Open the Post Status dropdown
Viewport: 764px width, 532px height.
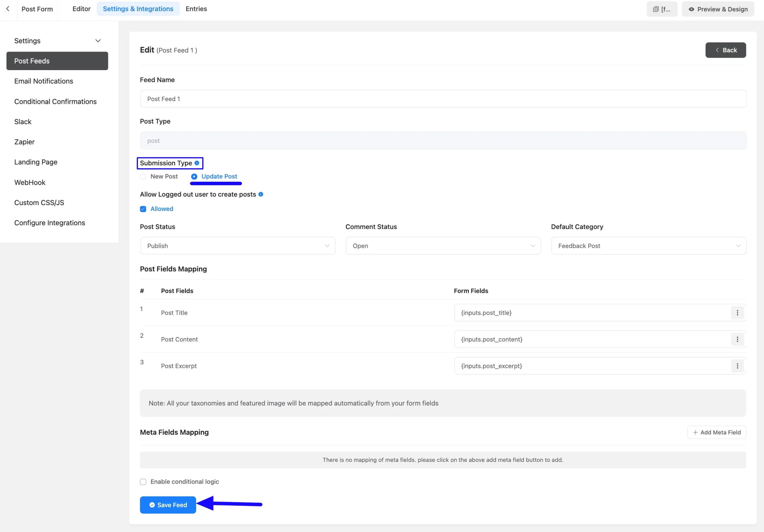click(x=238, y=246)
